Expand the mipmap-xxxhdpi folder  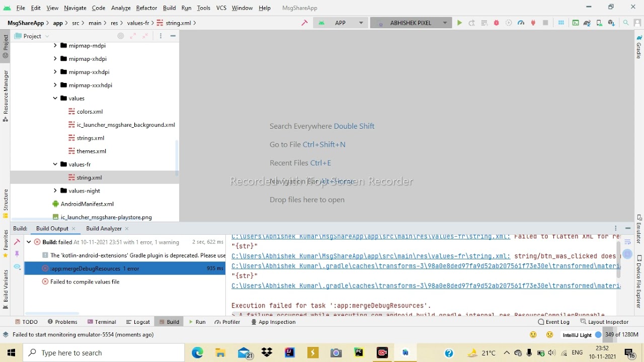tap(55, 85)
